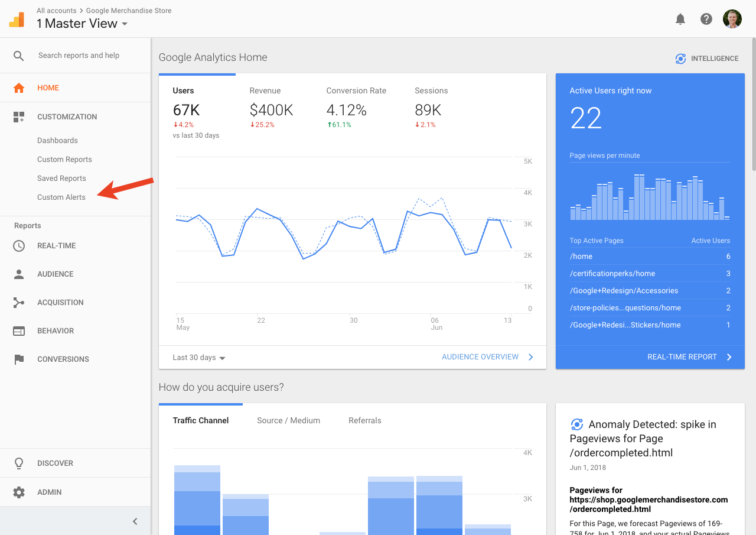Screen dimensions: 756x535
Task: Switch to the Referrals tab
Action: click(365, 421)
